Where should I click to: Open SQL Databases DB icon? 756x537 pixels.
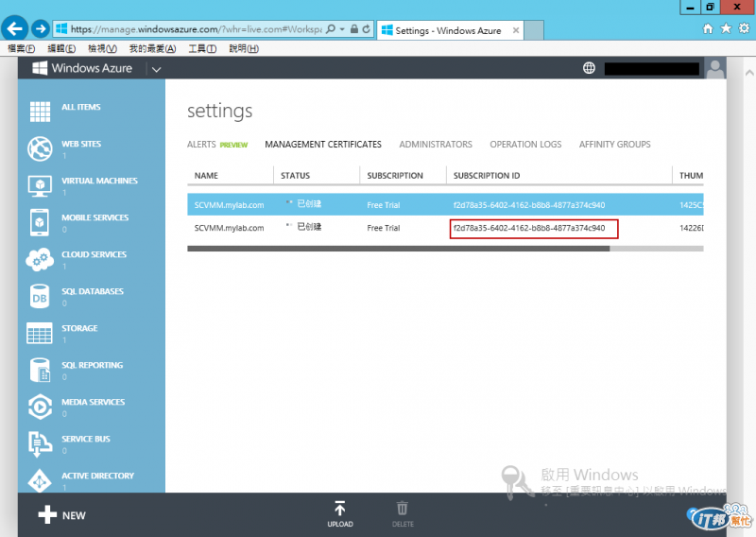(40, 296)
